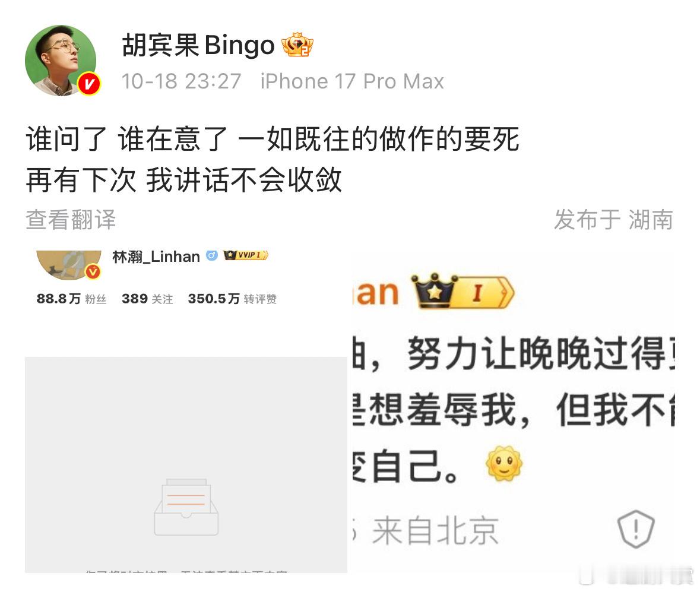The height and width of the screenshot is (592, 700).
Task: View the 350.5万 转评赞 stat
Action: point(232,299)
